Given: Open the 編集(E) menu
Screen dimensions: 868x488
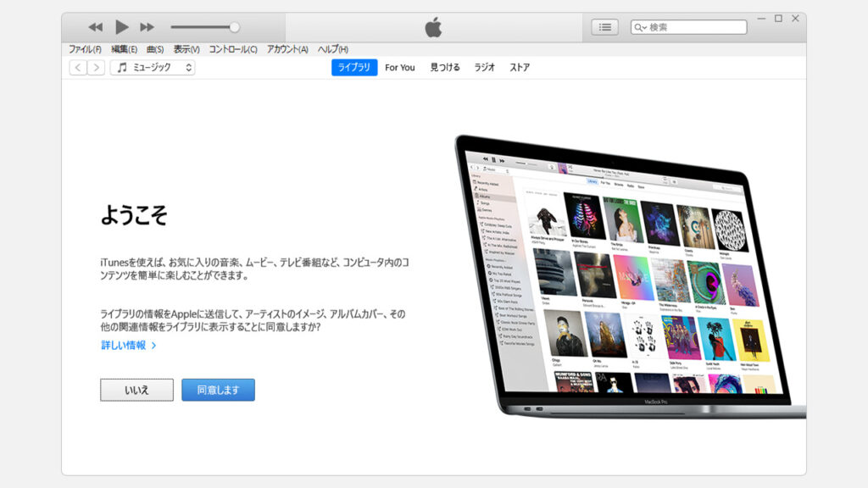Looking at the screenshot, I should click(124, 49).
